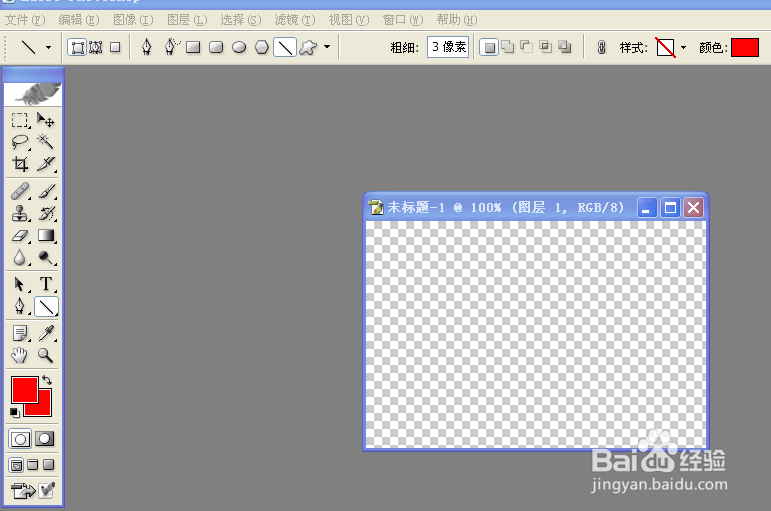Switch to Standard edit mode
This screenshot has height=511, width=771.
(20, 439)
